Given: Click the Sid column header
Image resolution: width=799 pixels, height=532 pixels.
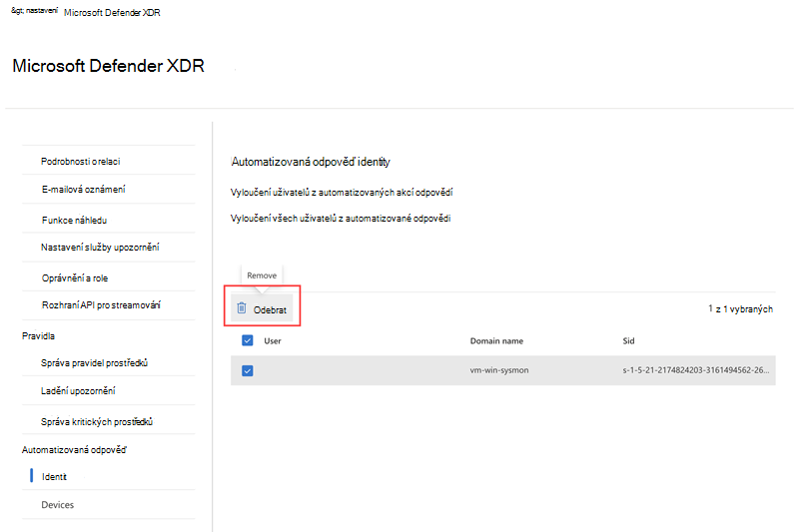Looking at the screenshot, I should [628, 341].
